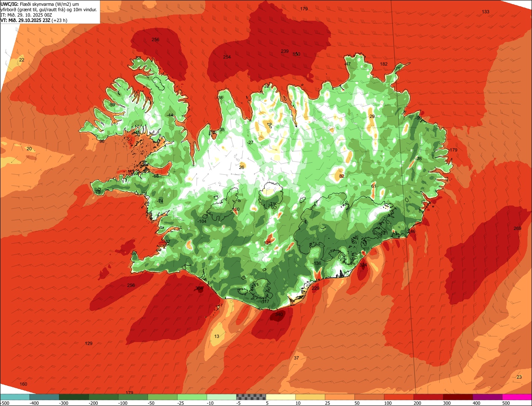Screen dimensions: 532x406
Task: Click the map value "182" off the northeast coast
Action: (x=384, y=64)
